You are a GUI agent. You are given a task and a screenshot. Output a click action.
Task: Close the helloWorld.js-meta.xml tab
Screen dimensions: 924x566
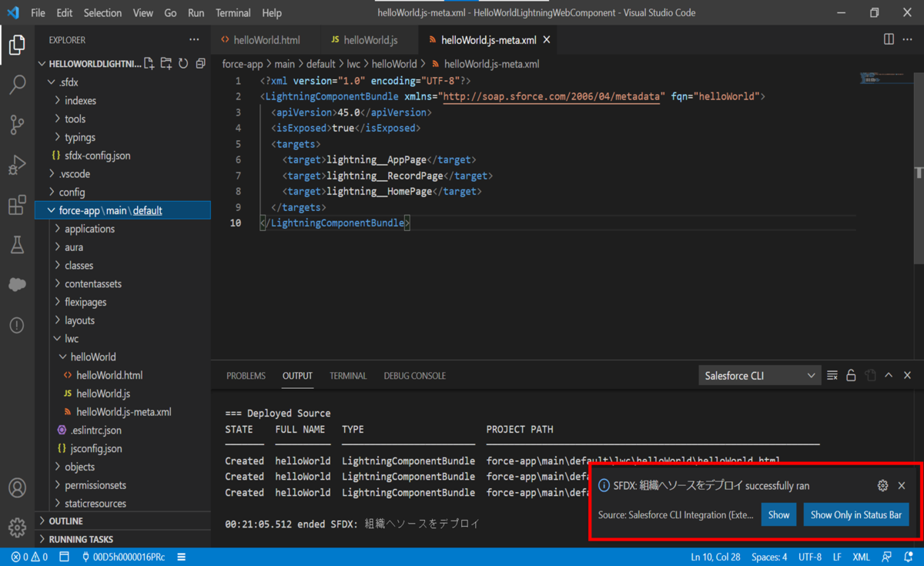(547, 40)
